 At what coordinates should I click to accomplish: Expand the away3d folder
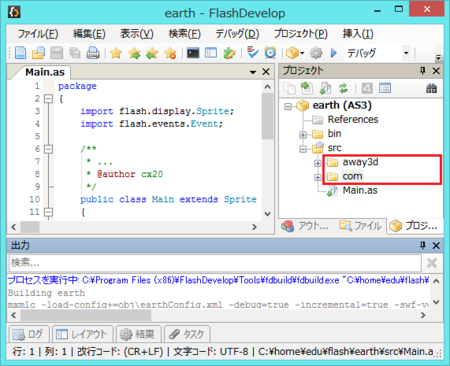click(x=318, y=163)
